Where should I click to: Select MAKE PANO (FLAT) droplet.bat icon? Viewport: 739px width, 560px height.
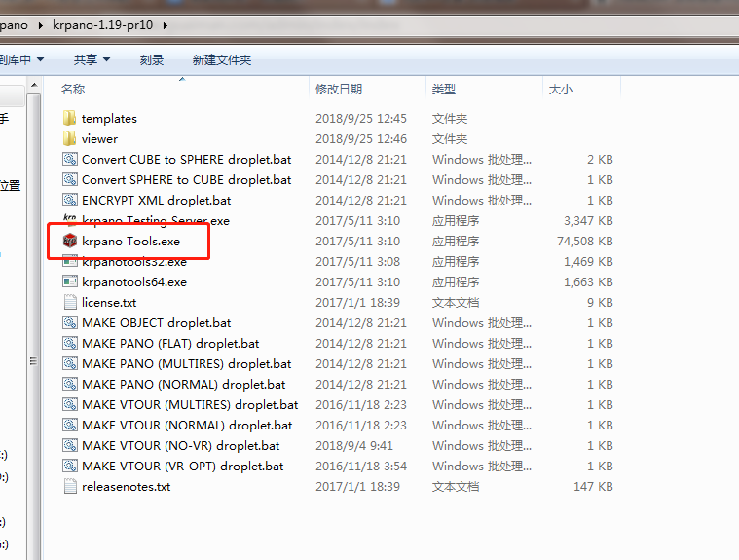(x=70, y=343)
